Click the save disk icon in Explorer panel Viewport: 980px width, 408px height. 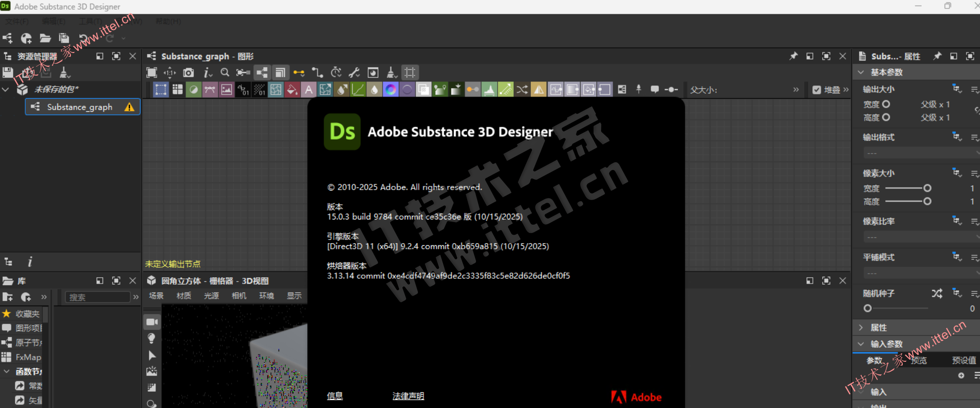click(x=8, y=72)
